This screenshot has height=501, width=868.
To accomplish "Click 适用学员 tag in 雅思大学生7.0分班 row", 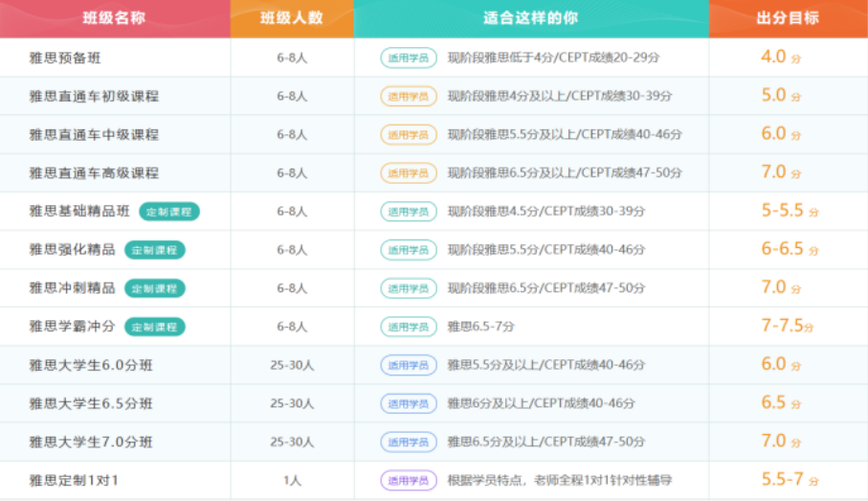I will point(409,442).
